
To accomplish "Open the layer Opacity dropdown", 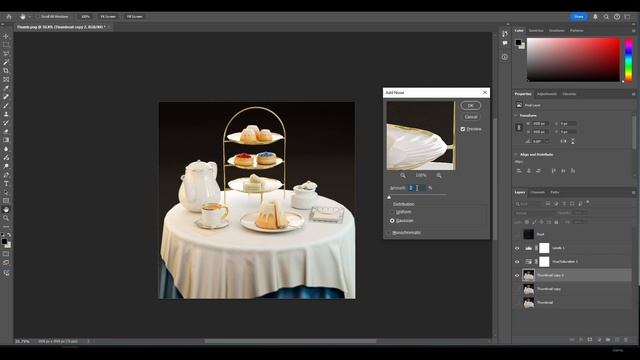I will point(585,213).
